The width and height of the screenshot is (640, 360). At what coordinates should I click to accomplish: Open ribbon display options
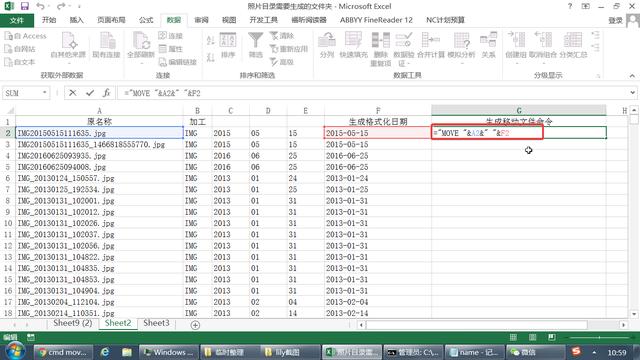(586, 6)
